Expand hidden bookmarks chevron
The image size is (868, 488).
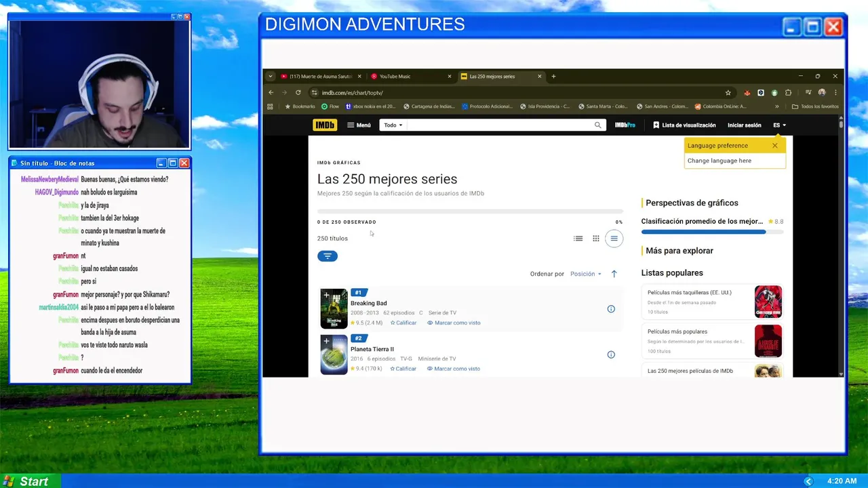click(x=777, y=106)
